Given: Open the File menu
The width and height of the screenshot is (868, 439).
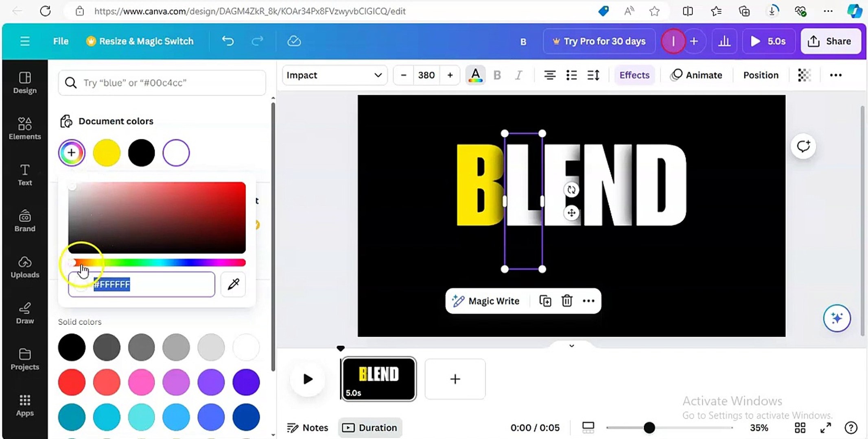Looking at the screenshot, I should tap(60, 41).
